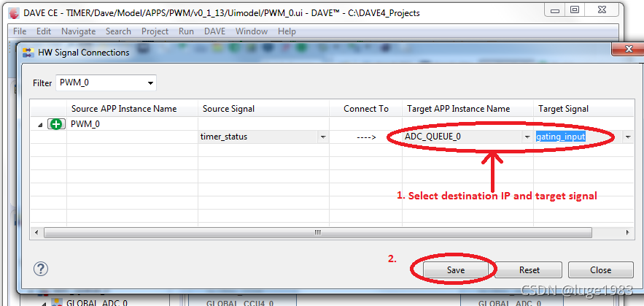
Task: Open the File menu
Action: (x=19, y=31)
